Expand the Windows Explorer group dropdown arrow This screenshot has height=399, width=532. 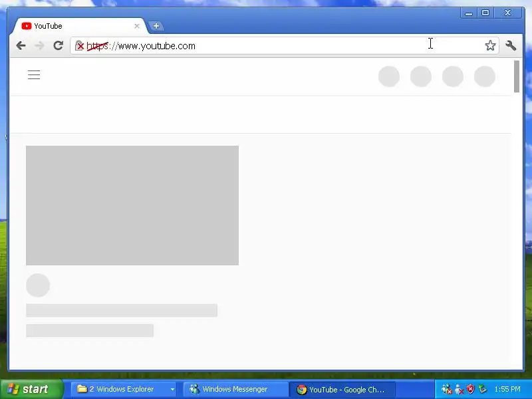(x=172, y=389)
